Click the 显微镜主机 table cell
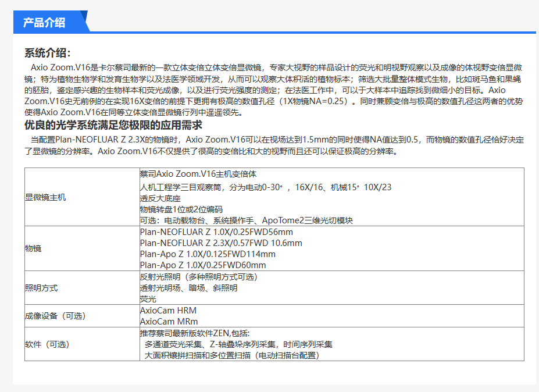Viewport: 539px width, 392px height. pos(82,197)
